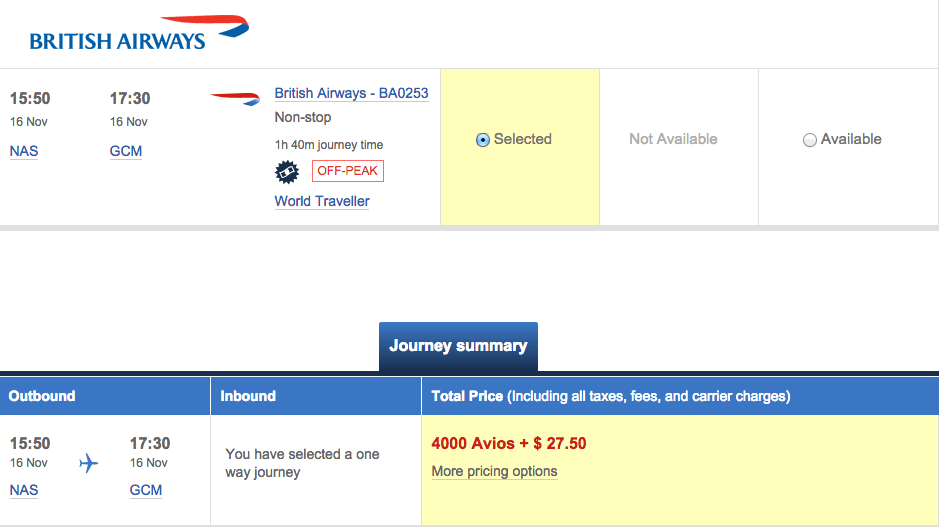Select the 'Selected' radio button

click(x=483, y=140)
